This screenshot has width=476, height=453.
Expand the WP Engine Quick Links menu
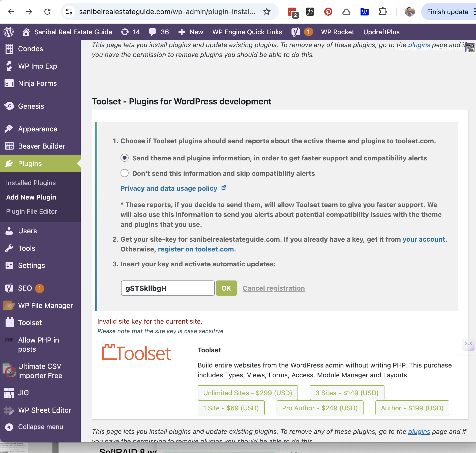[247, 32]
